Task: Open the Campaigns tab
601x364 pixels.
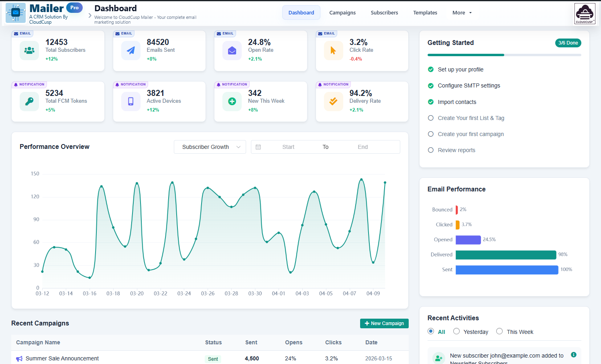Action: 342,12
